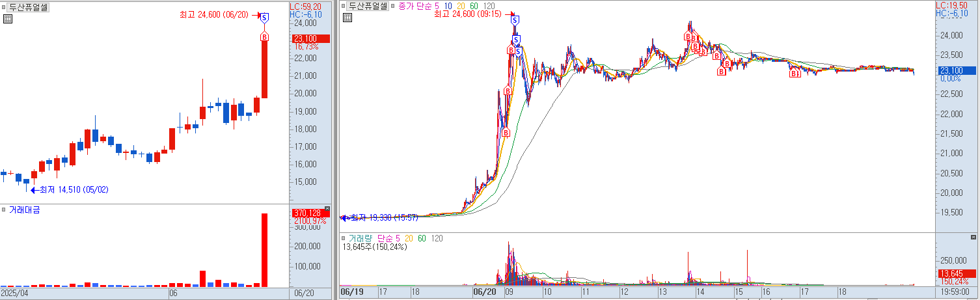This screenshot has width=980, height=300.
Task: Click the 12 hour label on time axis
Action: [x=624, y=293]
